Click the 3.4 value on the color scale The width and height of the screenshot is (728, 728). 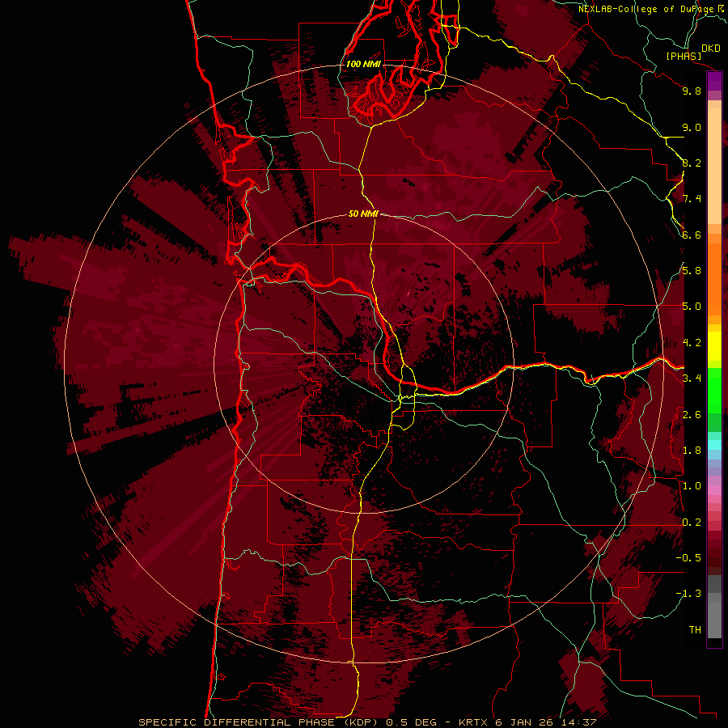(x=692, y=379)
